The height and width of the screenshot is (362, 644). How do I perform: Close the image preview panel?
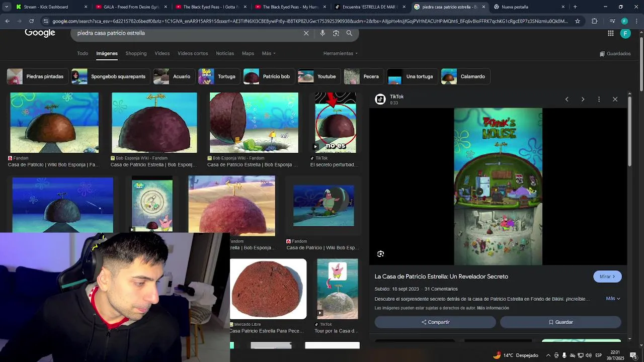click(x=615, y=100)
